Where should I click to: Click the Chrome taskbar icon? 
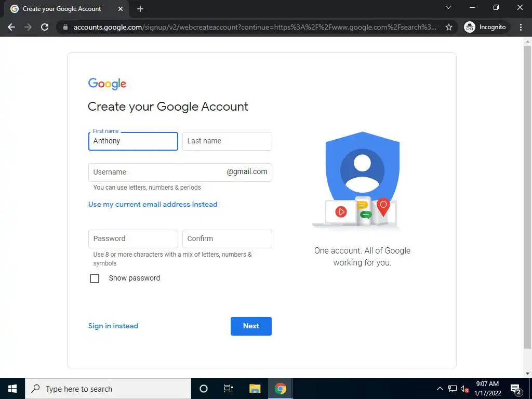coord(280,389)
